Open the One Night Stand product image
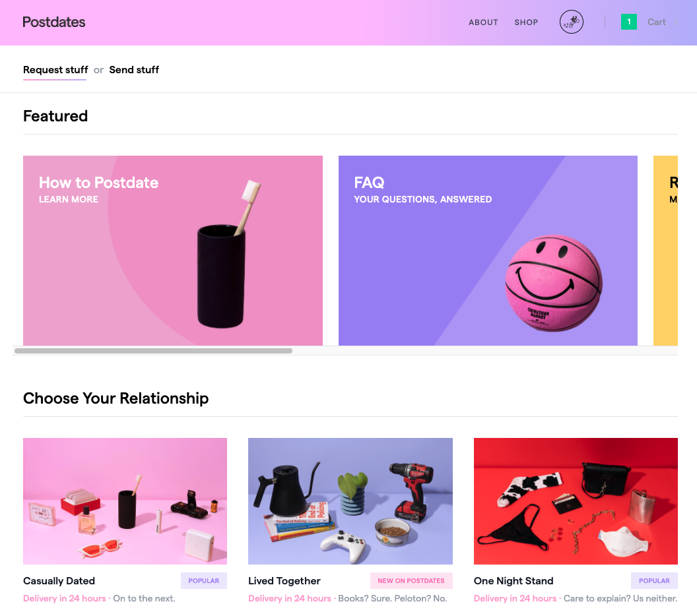This screenshot has width=697, height=616. pyautogui.click(x=576, y=501)
